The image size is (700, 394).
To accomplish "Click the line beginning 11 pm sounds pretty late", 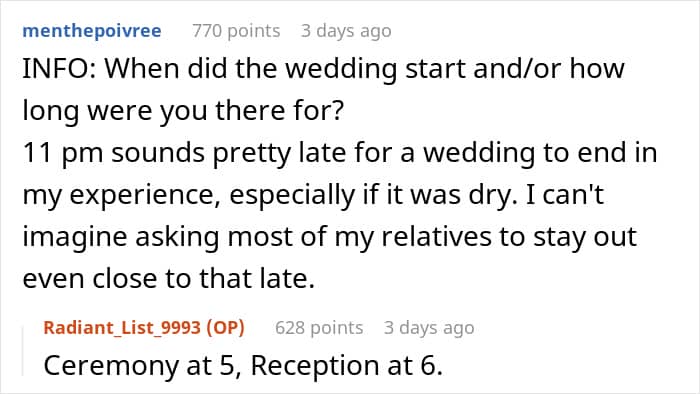I will 340,153.
